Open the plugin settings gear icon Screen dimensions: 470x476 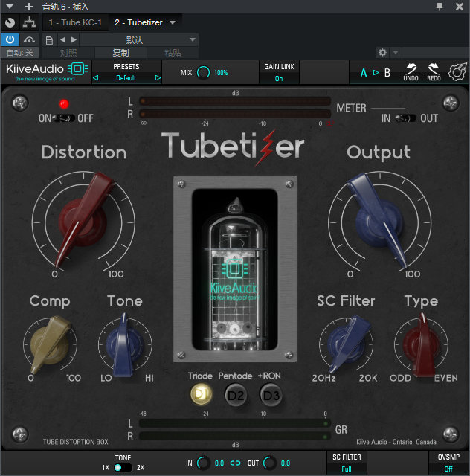(x=457, y=72)
